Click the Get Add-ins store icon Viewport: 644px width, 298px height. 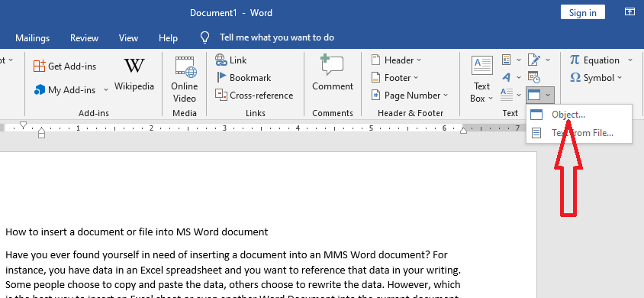click(x=39, y=66)
